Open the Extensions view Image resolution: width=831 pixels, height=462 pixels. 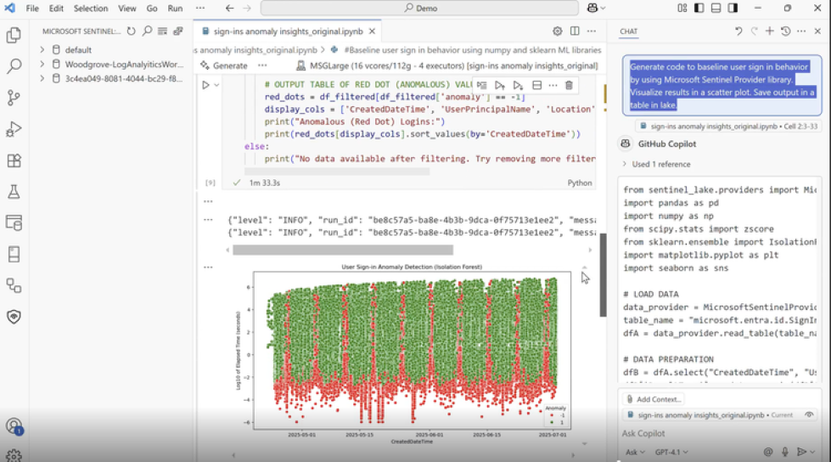14,161
